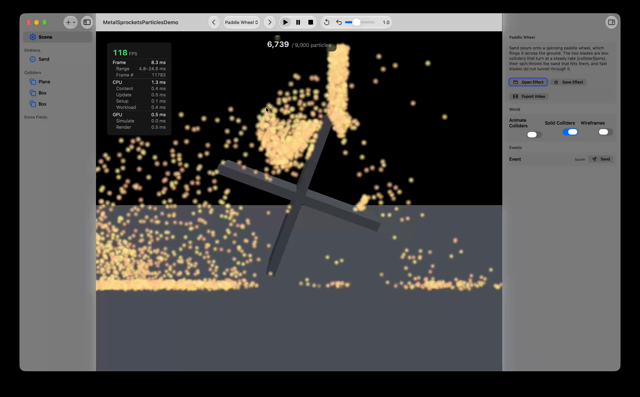Screen dimensions: 640x397
Task: Restart the simulation with circular arrow icon
Action: [327, 22]
